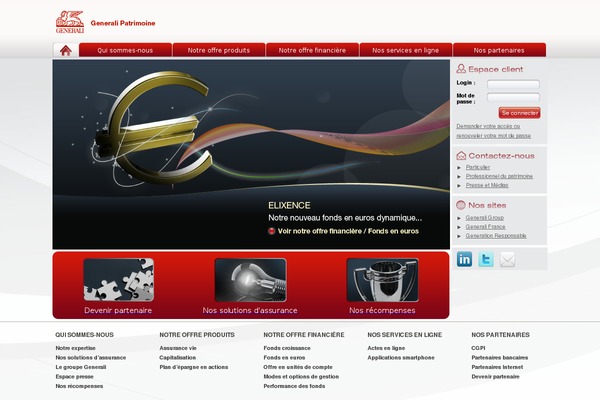Click the puzzle pieces Devenir partenaire thumbnail
This screenshot has height=400, width=600.
point(119,280)
